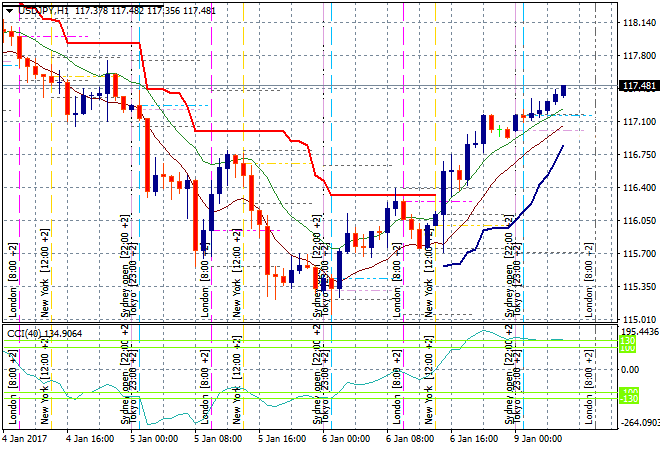The width and height of the screenshot is (660, 450).
Task: Click the 117.800 price axis label
Action: tap(639, 56)
